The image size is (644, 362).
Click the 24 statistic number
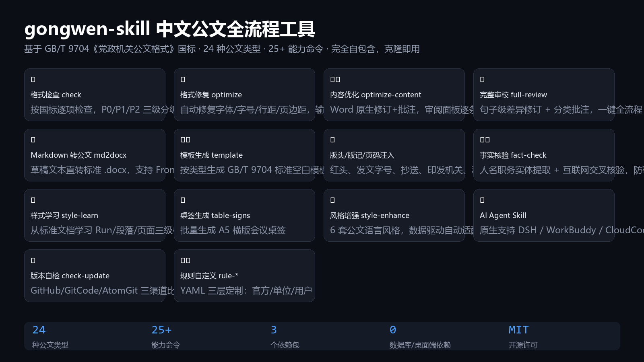pos(39,330)
